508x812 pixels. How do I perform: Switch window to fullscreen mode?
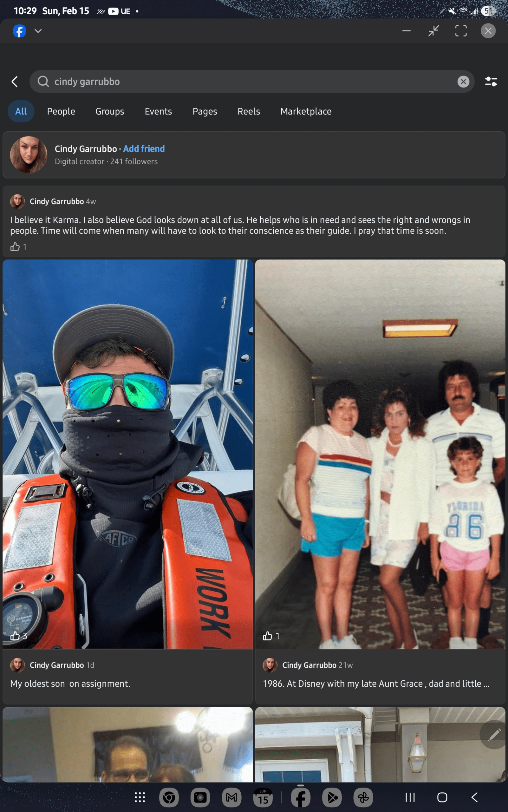(x=461, y=31)
